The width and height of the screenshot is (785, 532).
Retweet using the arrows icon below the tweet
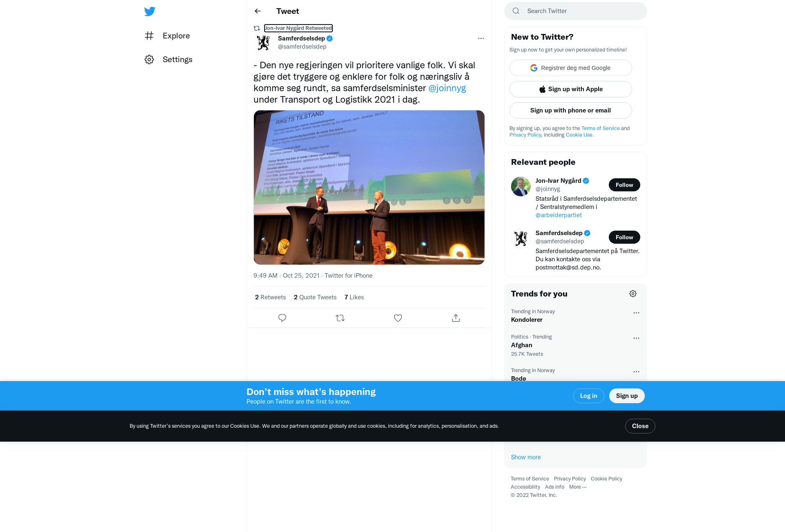tap(340, 318)
